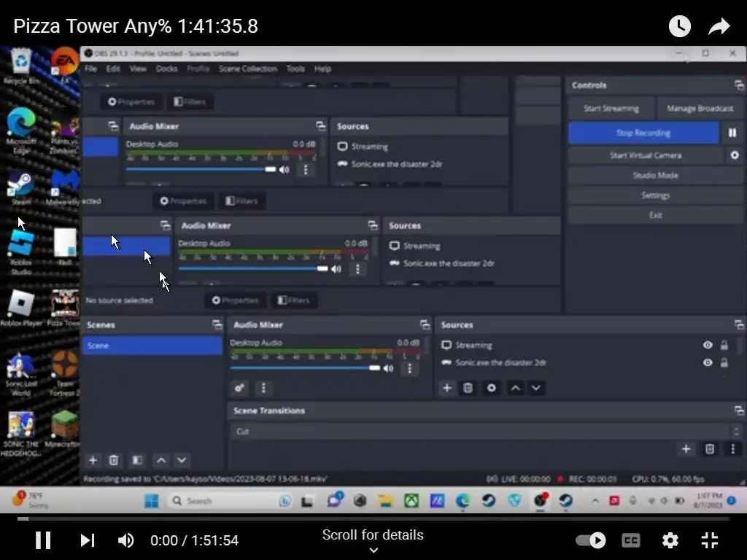Image resolution: width=747 pixels, height=560 pixels.
Task: Open virtual camera settings gear
Action: 734,155
